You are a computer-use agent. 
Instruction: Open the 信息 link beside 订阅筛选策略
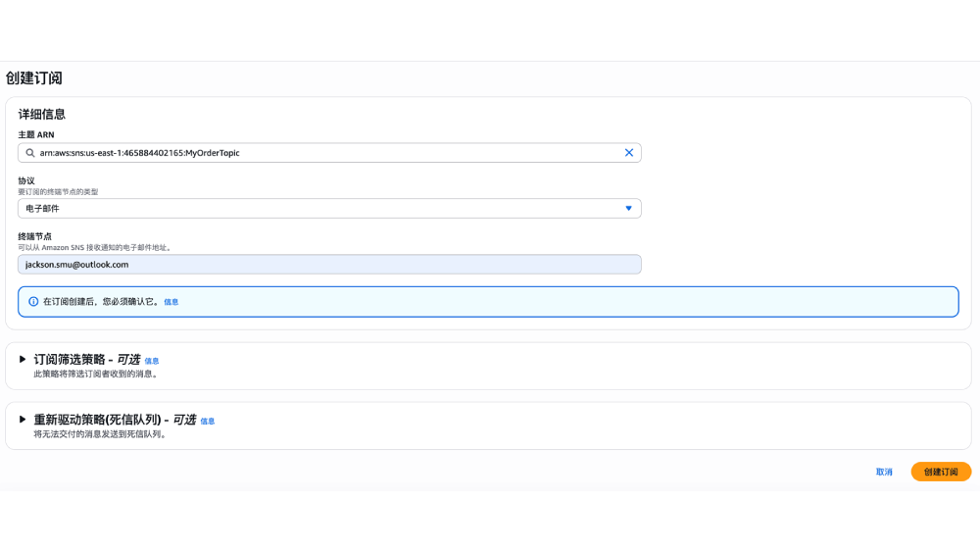point(152,361)
